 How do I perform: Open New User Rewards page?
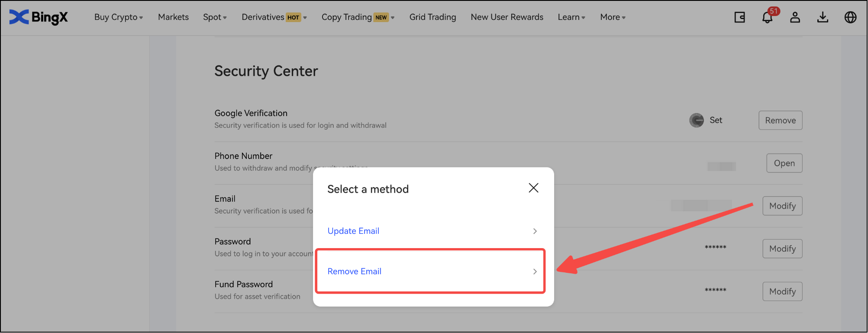507,17
